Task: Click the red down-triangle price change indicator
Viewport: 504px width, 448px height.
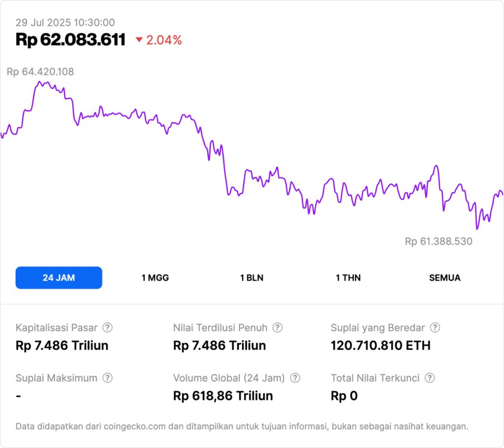Action: tap(139, 40)
